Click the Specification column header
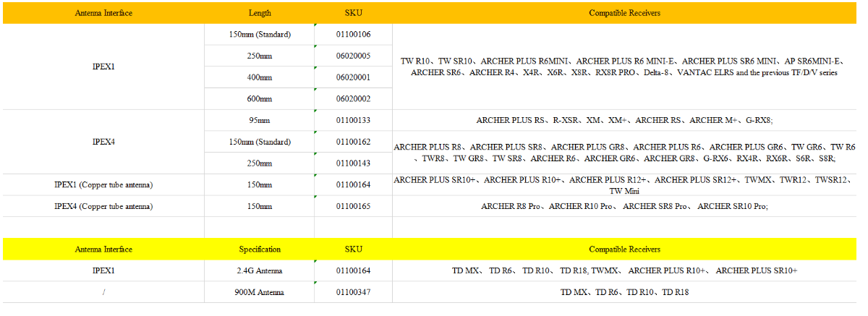The image size is (868, 316). (260, 249)
